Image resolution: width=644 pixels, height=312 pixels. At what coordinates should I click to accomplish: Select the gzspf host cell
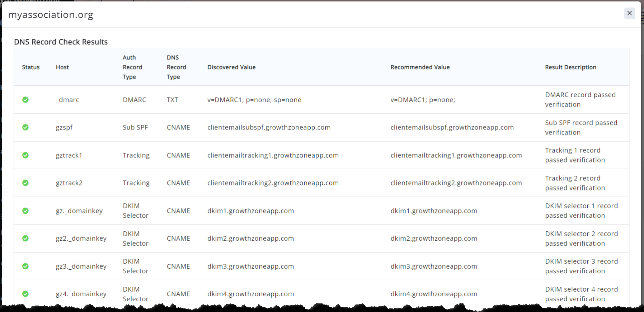[x=64, y=127]
